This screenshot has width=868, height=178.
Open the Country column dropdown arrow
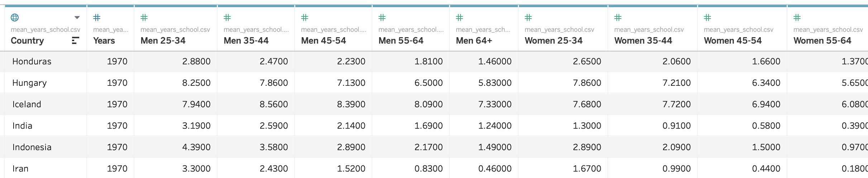point(77,18)
